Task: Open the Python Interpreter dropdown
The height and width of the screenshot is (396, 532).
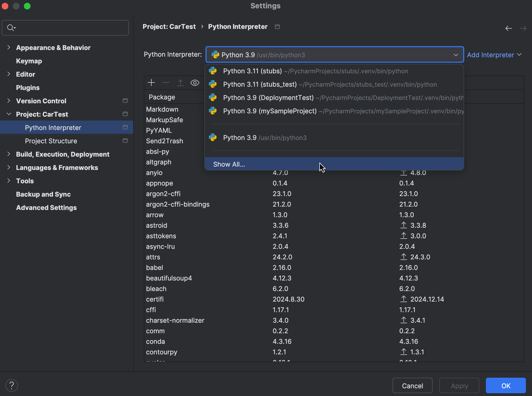Action: [x=456, y=55]
